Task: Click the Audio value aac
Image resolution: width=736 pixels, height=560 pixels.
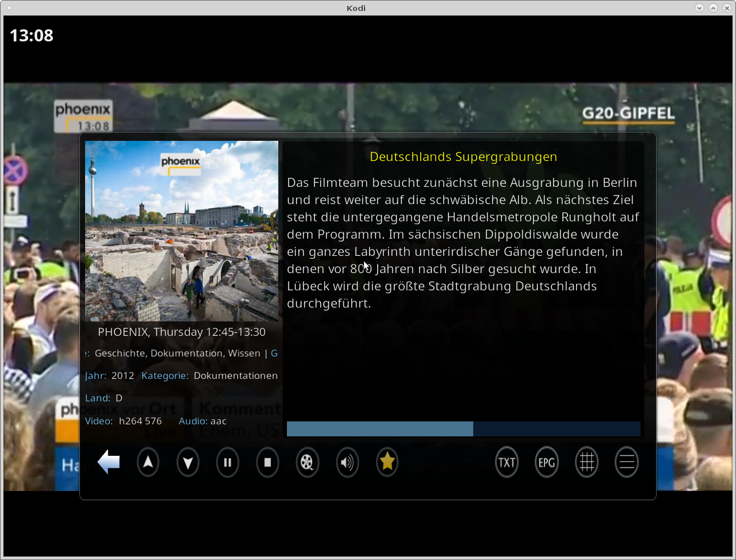Action: [x=218, y=421]
